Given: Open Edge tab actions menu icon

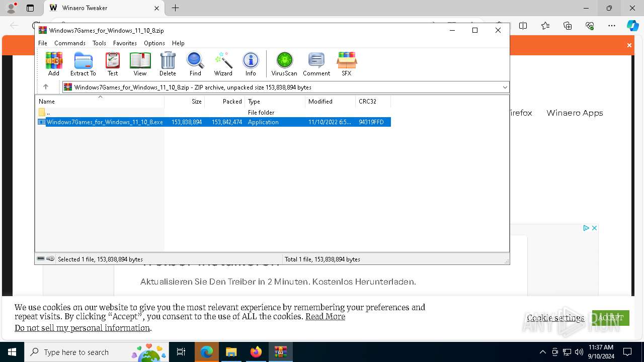Looking at the screenshot, I should point(30,8).
